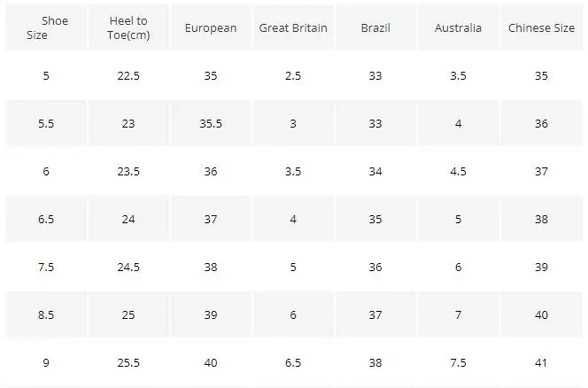Click the Australia 3.5 cell
588x388 pixels.
pos(458,76)
